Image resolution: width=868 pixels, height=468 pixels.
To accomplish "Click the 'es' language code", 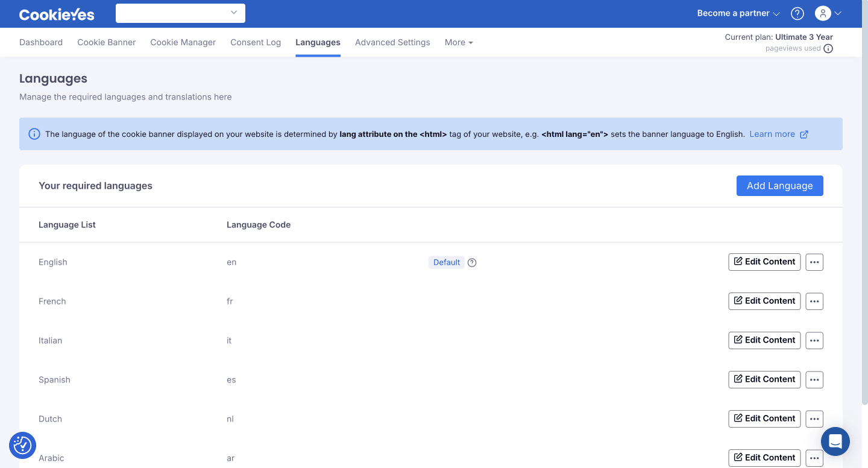I will tap(231, 380).
